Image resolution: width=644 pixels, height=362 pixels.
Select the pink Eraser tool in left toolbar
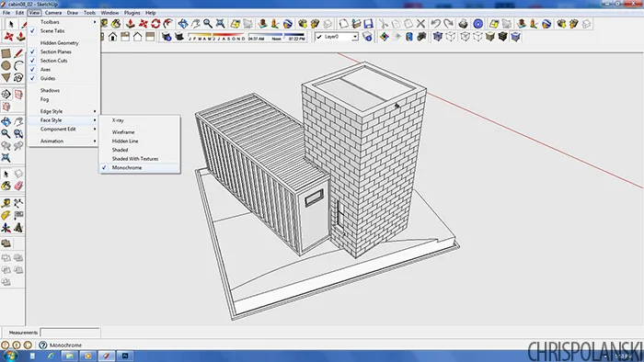(x=18, y=186)
